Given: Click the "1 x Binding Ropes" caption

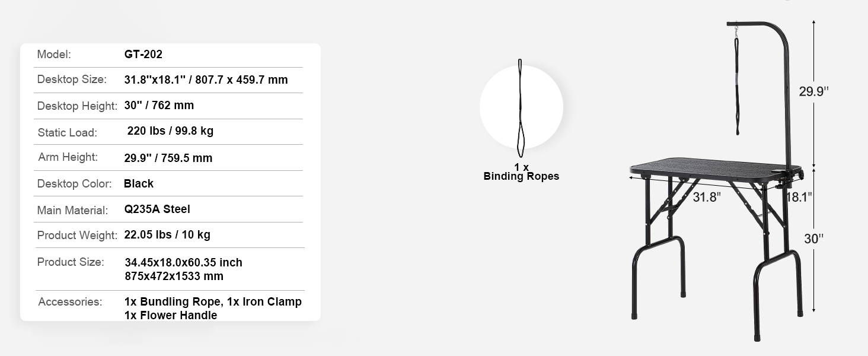Looking at the screenshot, I should [521, 172].
